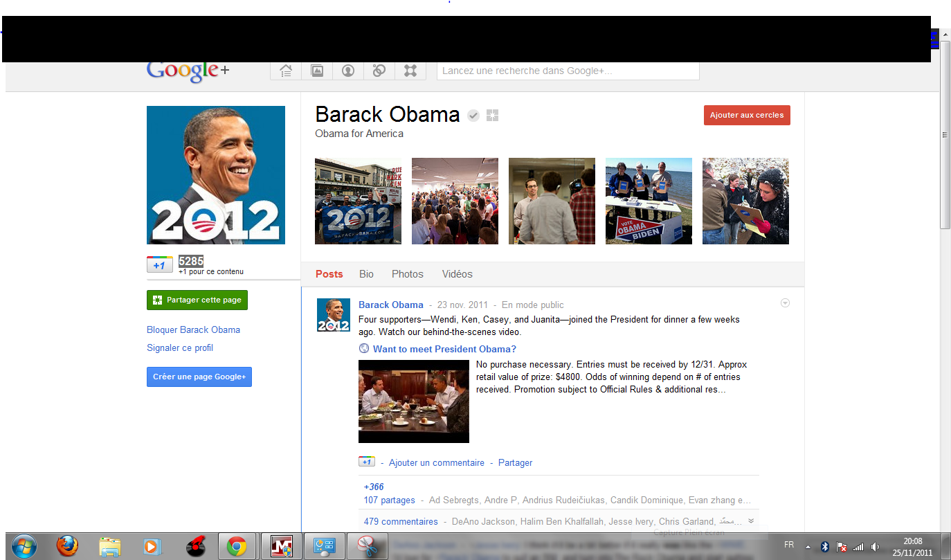Show hidden system tray icons arrow
This screenshot has width=951, height=560.
click(808, 547)
